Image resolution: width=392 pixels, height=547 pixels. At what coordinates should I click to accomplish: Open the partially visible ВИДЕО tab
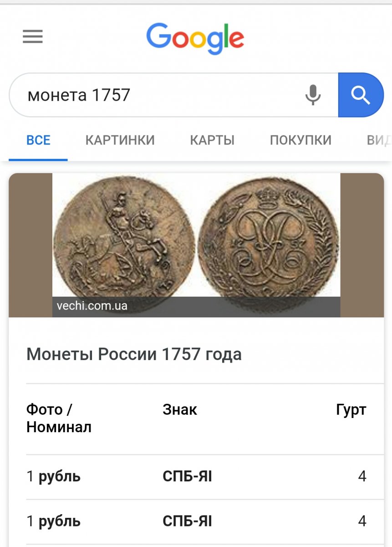coord(379,140)
